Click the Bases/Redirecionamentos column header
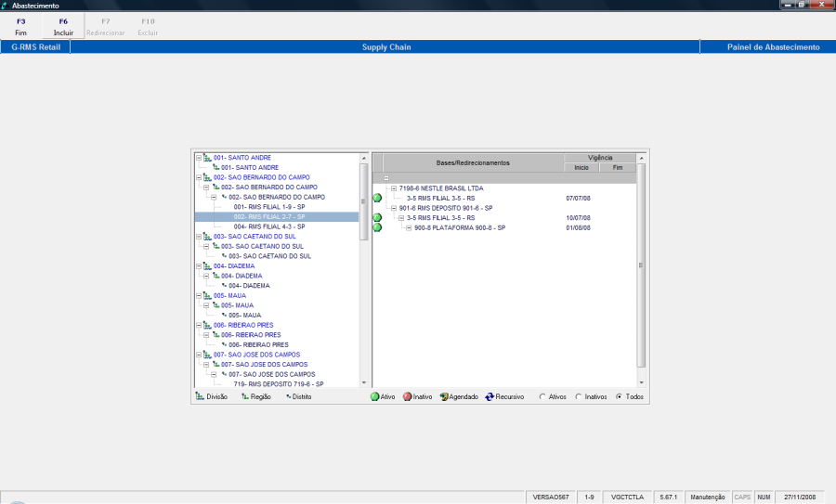Viewport: 836px width, 504px height. point(473,163)
